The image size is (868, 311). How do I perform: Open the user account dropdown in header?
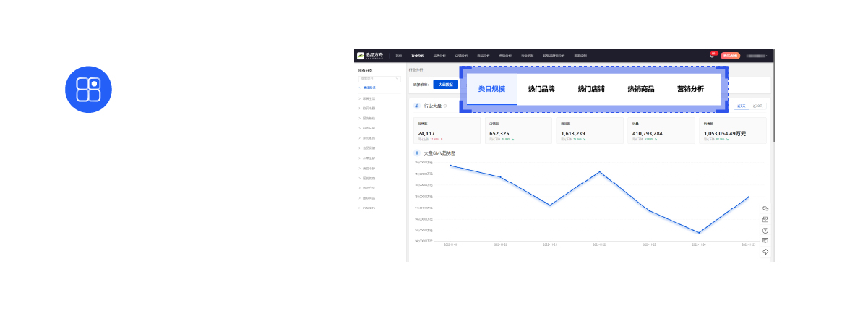tap(757, 55)
